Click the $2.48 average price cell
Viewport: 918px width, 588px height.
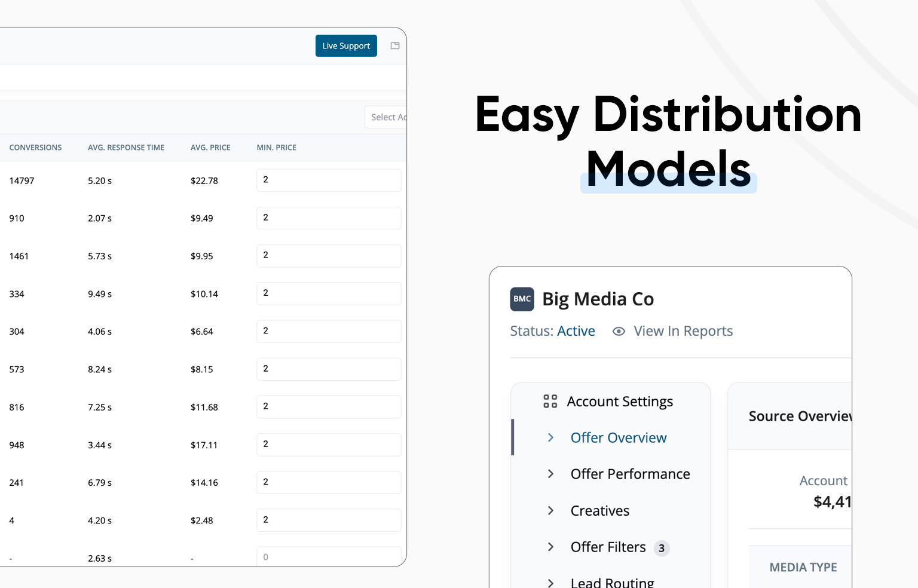pyautogui.click(x=202, y=520)
